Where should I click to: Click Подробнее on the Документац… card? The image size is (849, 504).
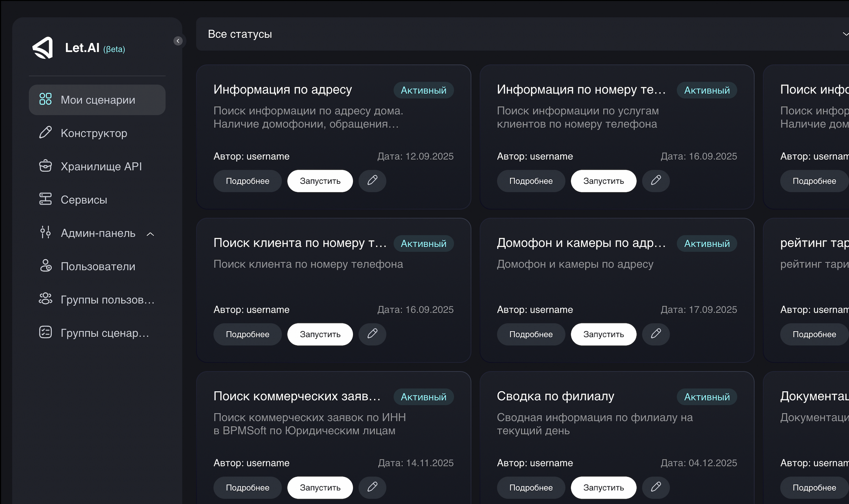tap(814, 487)
